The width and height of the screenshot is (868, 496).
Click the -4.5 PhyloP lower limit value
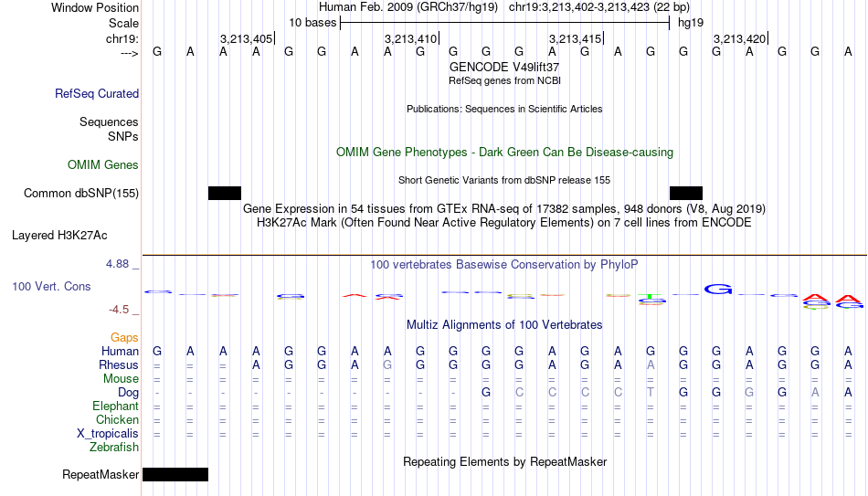[119, 310]
